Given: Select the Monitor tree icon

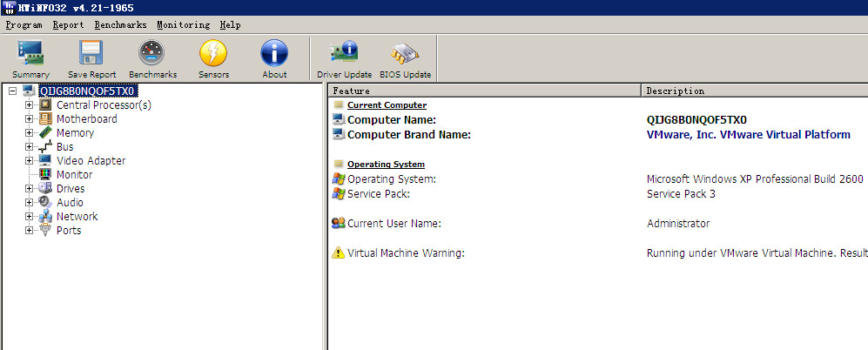Looking at the screenshot, I should pos(46,174).
